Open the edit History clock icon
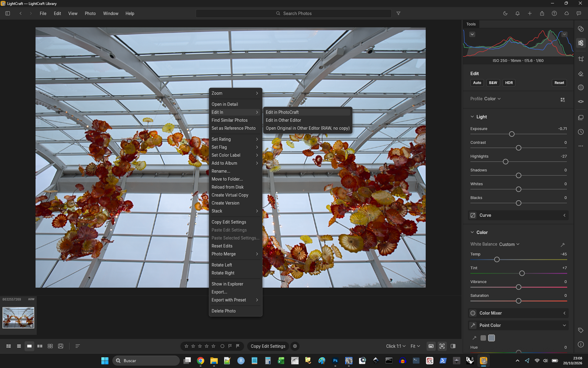The image size is (588, 368). [x=581, y=132]
